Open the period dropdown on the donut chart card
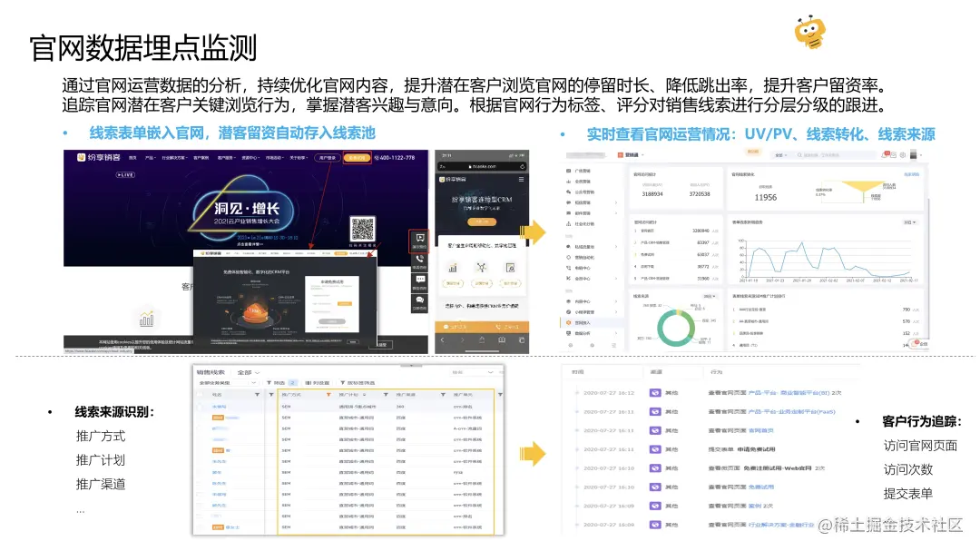The image size is (980, 551). [x=710, y=297]
